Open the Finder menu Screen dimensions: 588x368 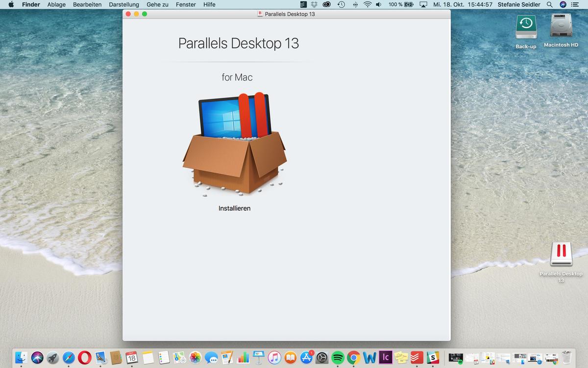(x=31, y=4)
